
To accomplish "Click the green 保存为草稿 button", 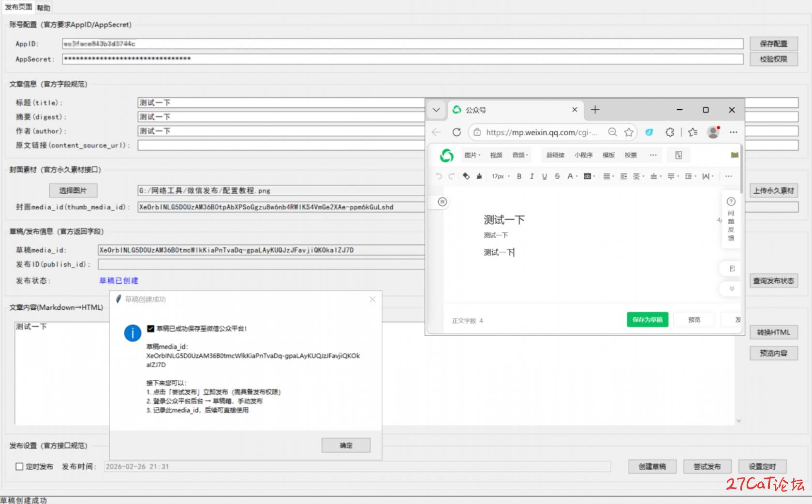I will (647, 319).
